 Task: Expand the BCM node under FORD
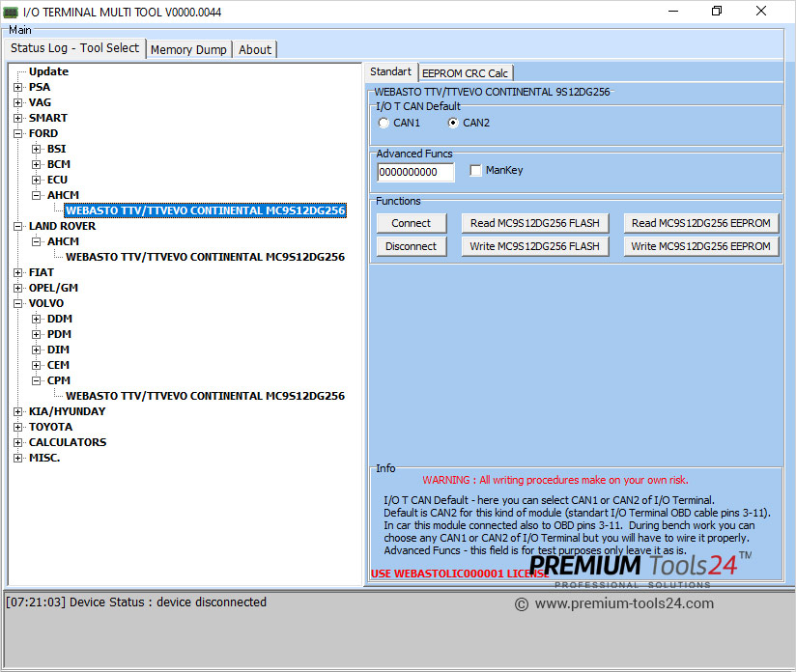pos(36,164)
